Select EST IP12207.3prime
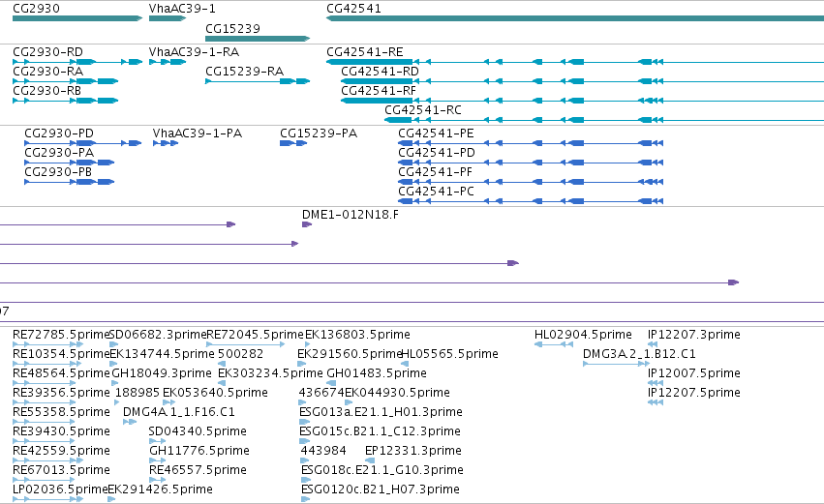 coord(653,344)
